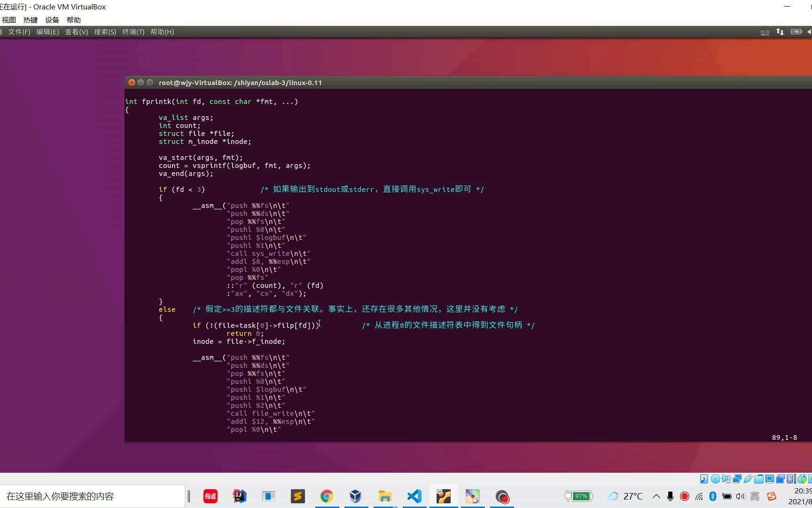
Task: Click the red recording tray icon
Action: pos(685,496)
